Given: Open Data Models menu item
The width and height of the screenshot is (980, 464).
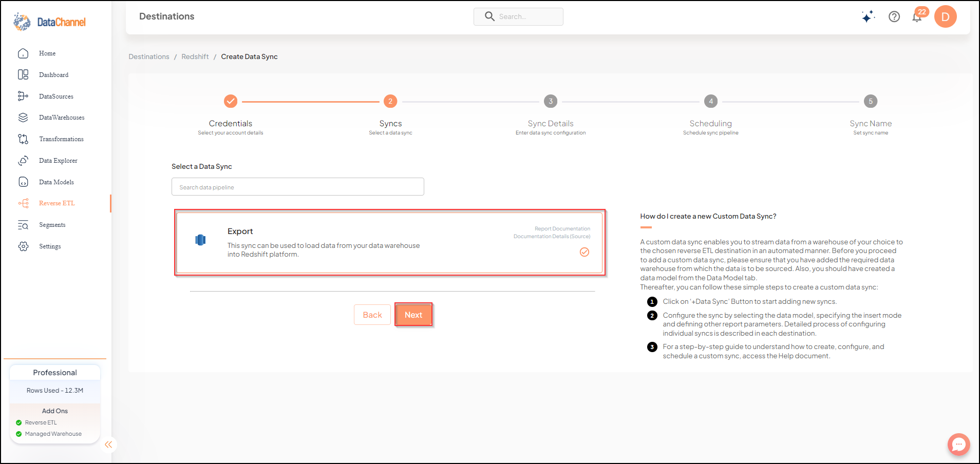Looking at the screenshot, I should pos(56,182).
